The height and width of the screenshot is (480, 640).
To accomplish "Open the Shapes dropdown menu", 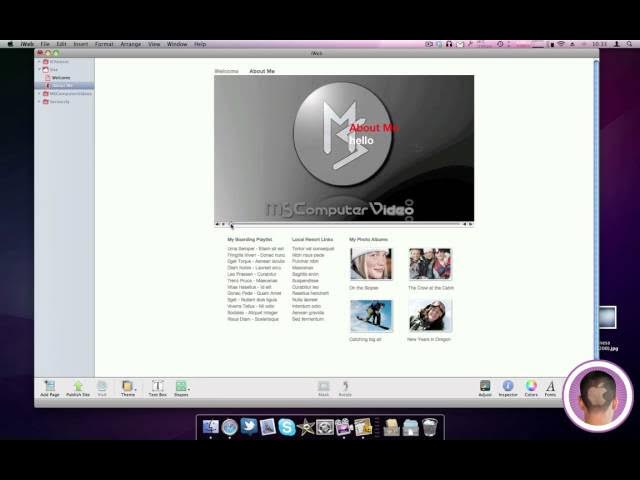I will [x=182, y=386].
